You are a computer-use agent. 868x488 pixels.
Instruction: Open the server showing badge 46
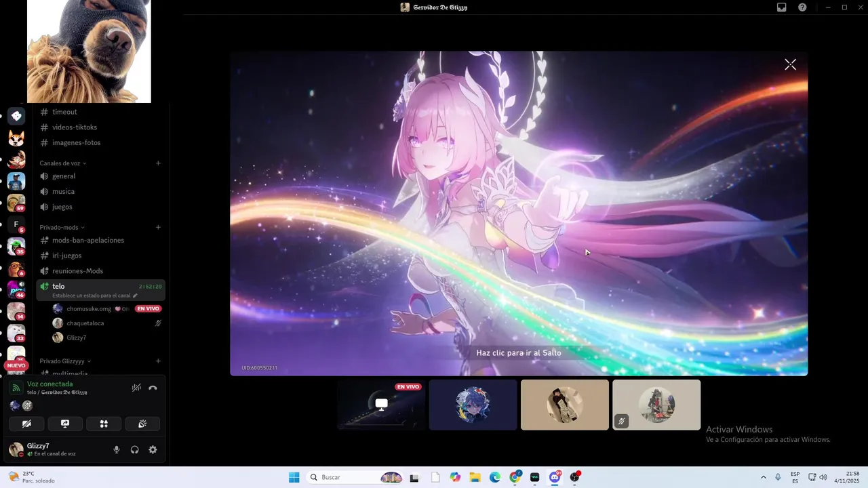(x=16, y=289)
